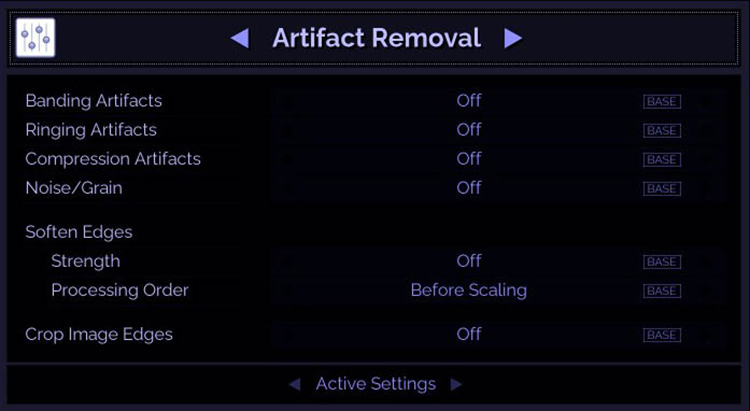Click the Active Settings label
This screenshot has width=750, height=411.
[376, 384]
